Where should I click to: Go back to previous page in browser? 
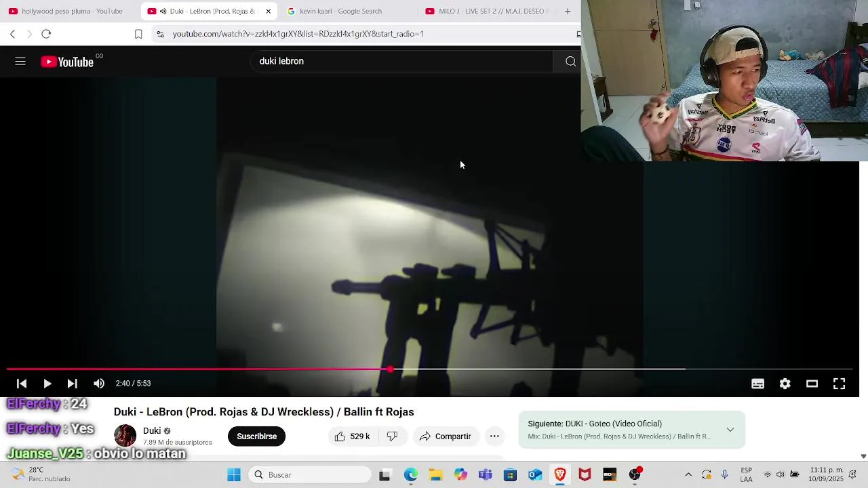coord(12,34)
